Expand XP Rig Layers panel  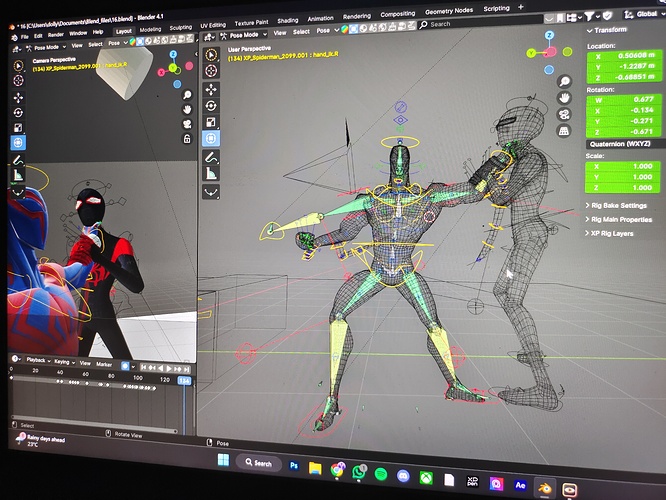pyautogui.click(x=609, y=233)
